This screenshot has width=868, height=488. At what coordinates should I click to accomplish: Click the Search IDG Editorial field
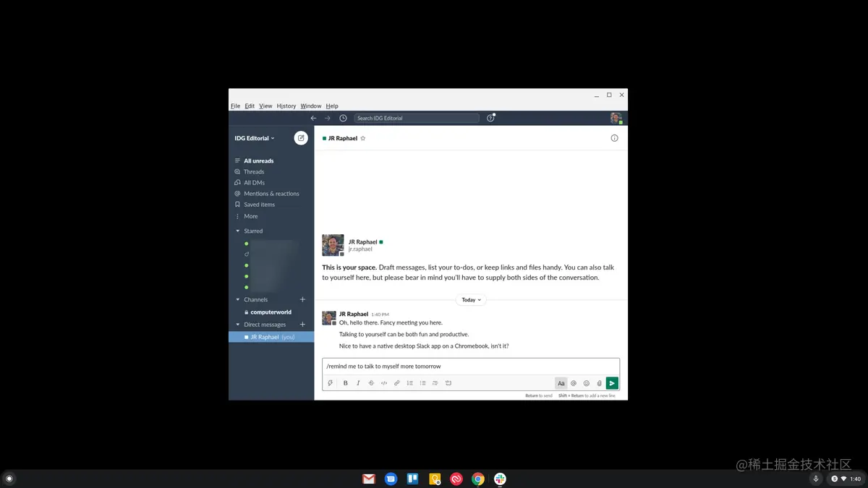coord(417,118)
